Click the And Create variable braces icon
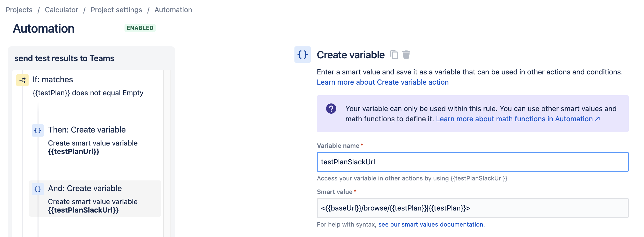The height and width of the screenshot is (237, 644). click(38, 189)
